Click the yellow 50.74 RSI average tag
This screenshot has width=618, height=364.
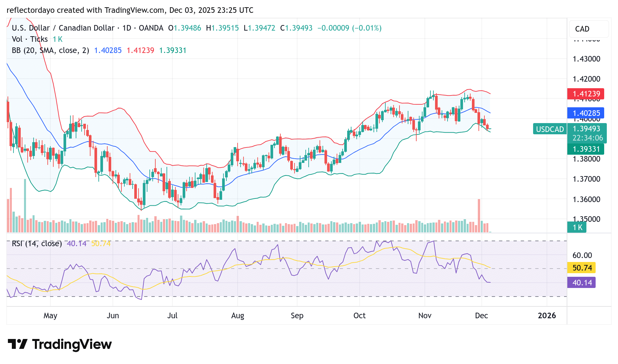[581, 268]
